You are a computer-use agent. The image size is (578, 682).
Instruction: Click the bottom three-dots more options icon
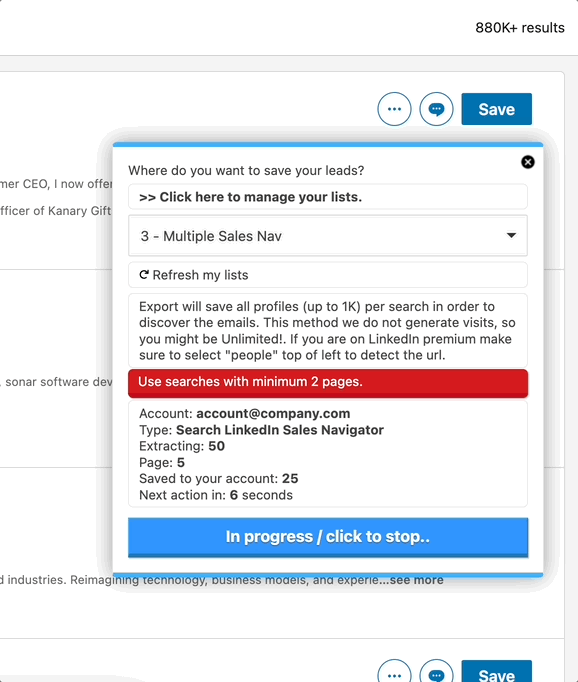(x=394, y=675)
